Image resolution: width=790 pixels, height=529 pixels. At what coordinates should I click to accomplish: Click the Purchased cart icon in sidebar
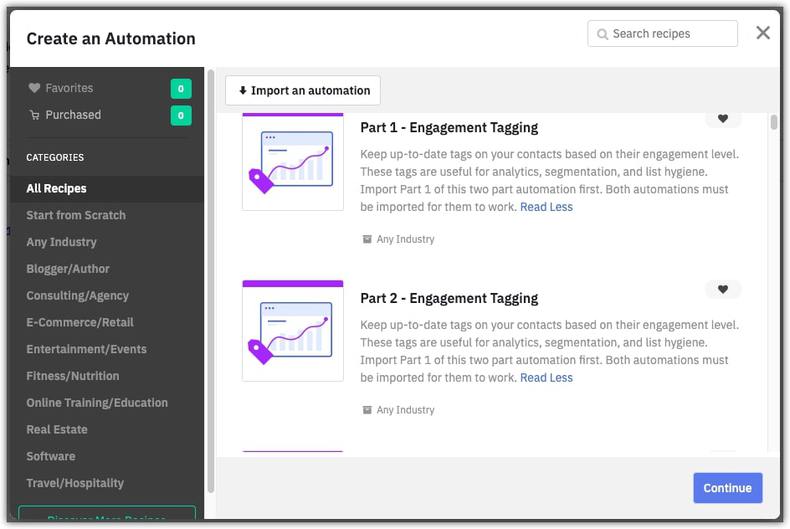(34, 115)
